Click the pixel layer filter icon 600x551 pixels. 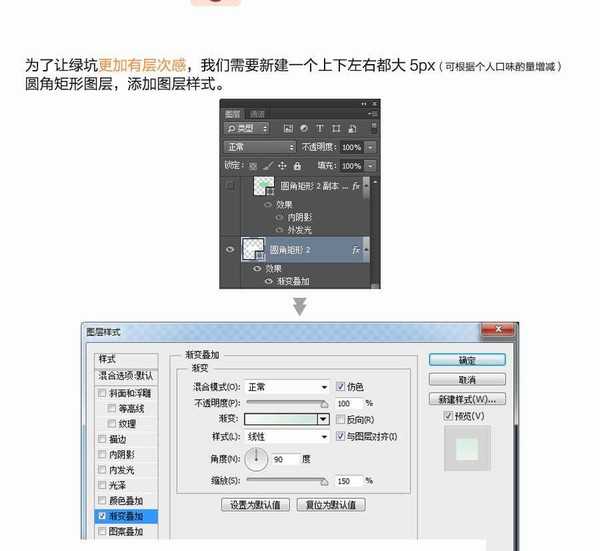point(287,129)
